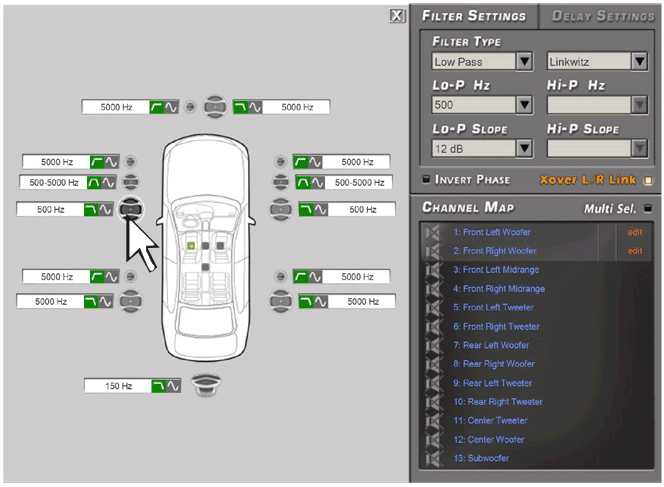This screenshot has height=487, width=664.
Task: Switch to the Filter Settings tab
Action: 474,16
